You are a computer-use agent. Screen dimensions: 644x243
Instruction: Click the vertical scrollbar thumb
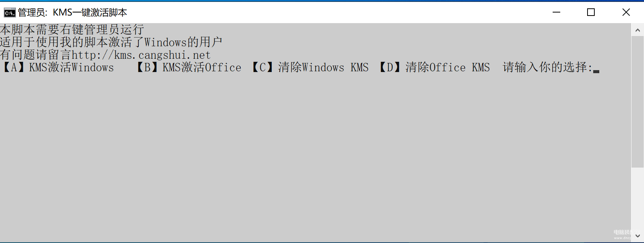638,102
